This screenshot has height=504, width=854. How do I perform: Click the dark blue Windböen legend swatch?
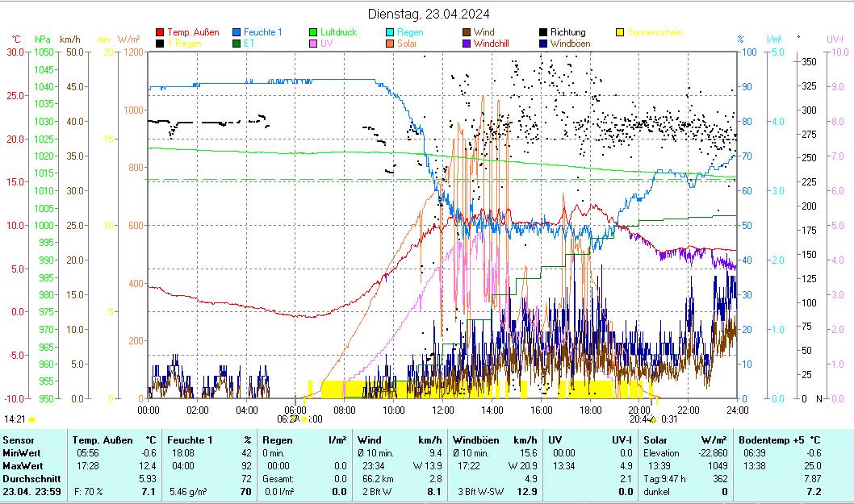(543, 44)
